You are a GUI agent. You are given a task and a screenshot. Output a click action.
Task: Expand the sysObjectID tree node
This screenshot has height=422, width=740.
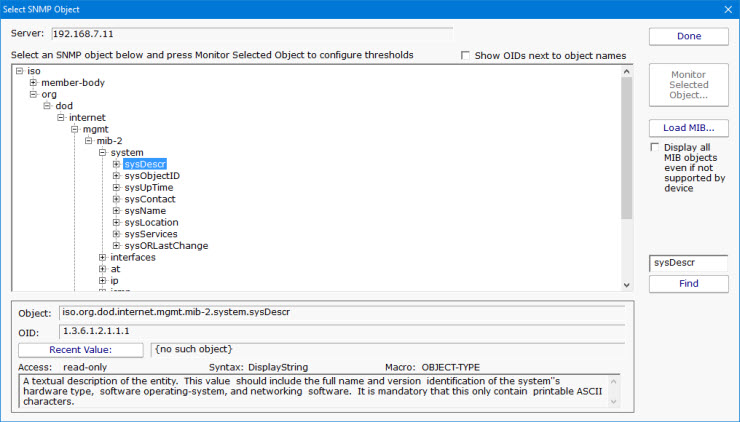coord(116,176)
